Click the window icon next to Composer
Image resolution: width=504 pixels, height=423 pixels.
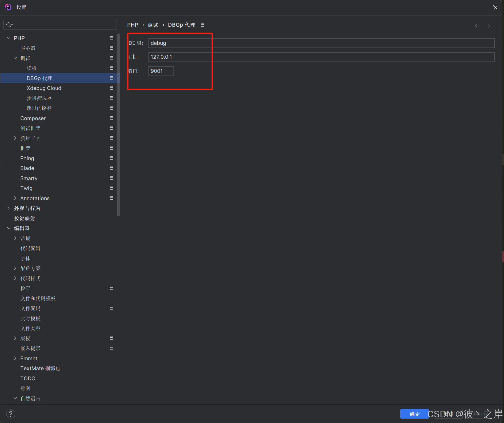[x=111, y=118]
